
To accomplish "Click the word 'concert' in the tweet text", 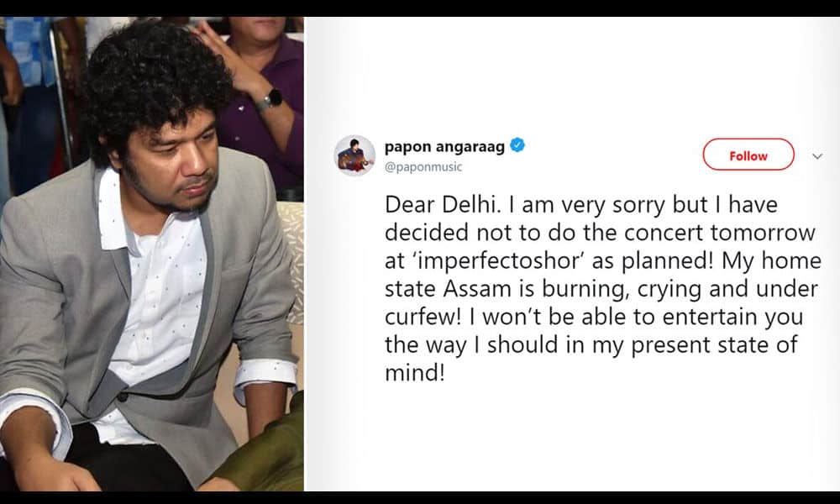I will click(x=664, y=233).
